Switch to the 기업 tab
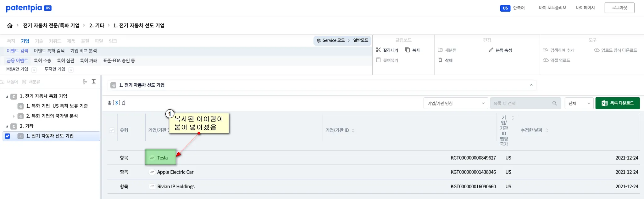Image resolution: width=644 pixels, height=199 pixels. coord(25,41)
